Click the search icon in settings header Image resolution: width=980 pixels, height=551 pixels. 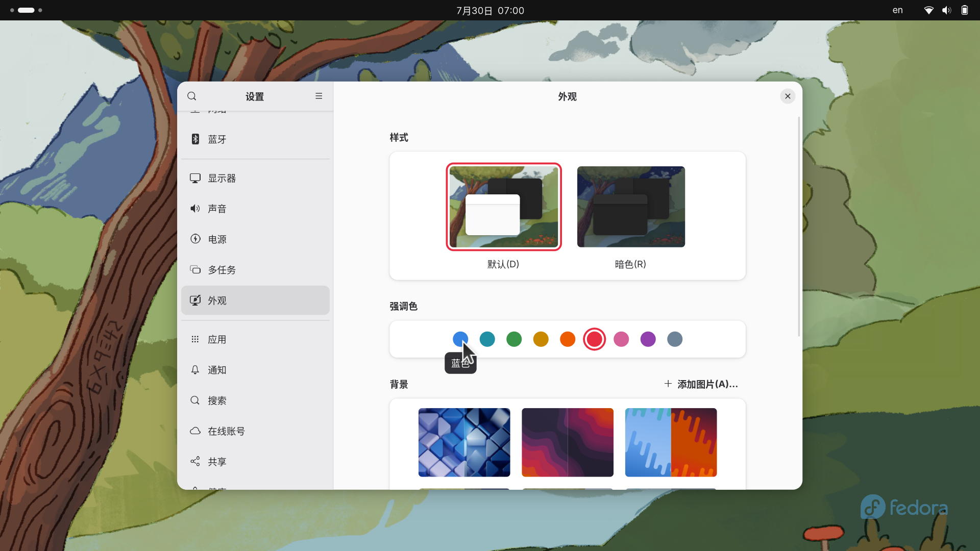[x=192, y=96]
